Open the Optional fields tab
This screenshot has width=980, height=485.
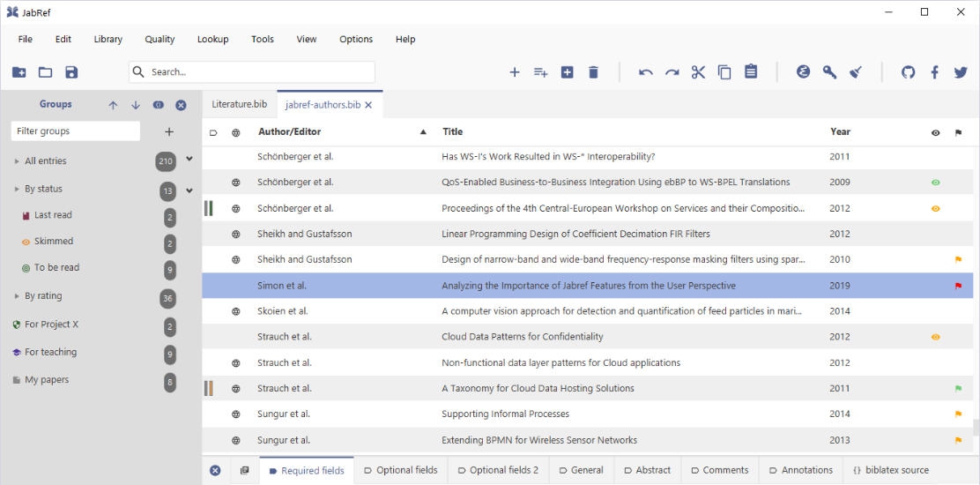401,471
